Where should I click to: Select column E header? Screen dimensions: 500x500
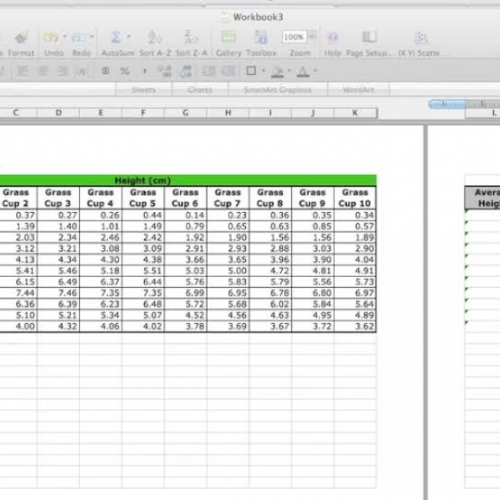[101, 113]
